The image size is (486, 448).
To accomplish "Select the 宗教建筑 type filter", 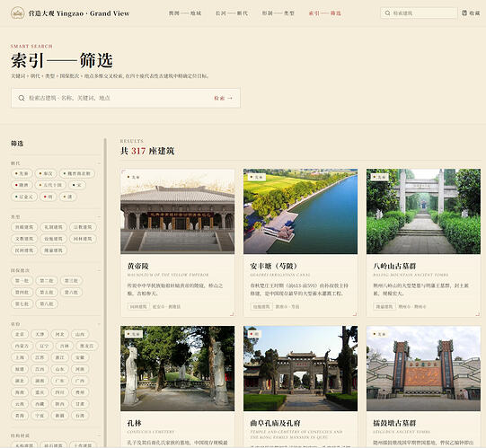I will point(83,227).
